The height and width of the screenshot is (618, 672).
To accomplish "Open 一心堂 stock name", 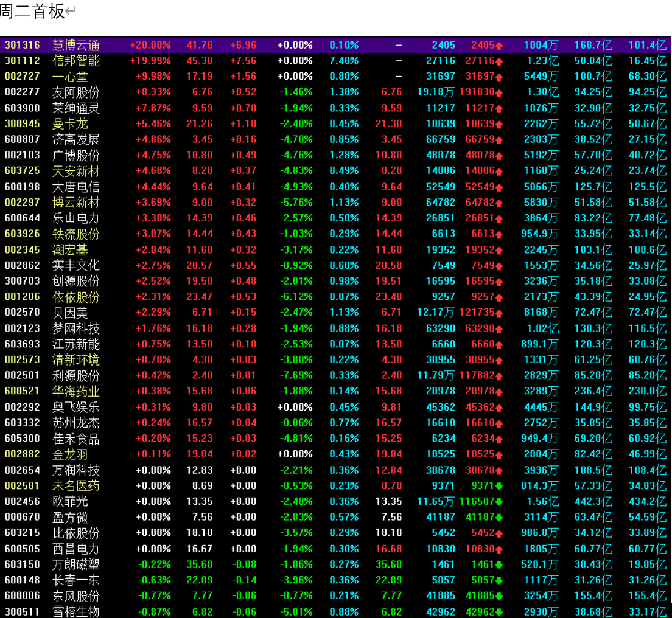I will click(70, 77).
